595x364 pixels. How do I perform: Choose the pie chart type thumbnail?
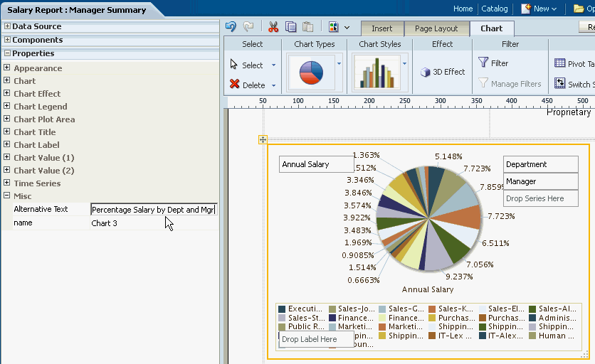coord(311,73)
